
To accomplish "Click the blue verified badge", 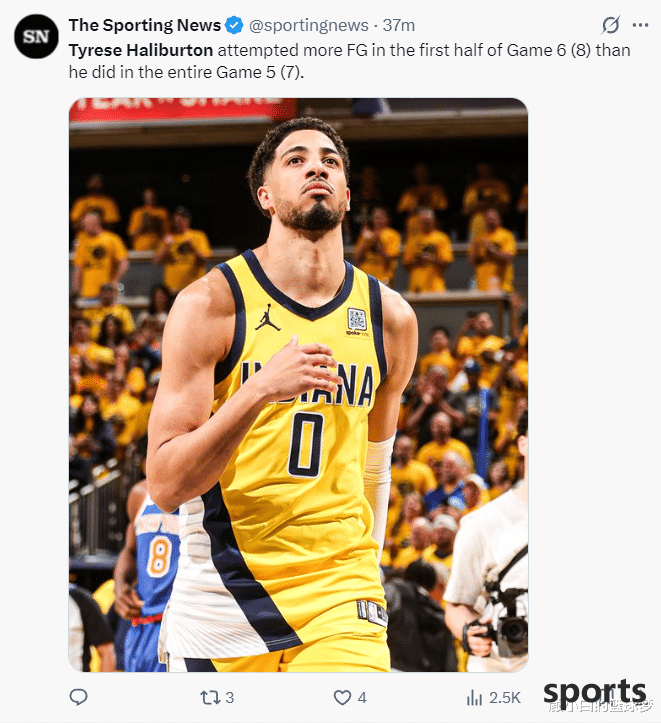I will point(234,25).
